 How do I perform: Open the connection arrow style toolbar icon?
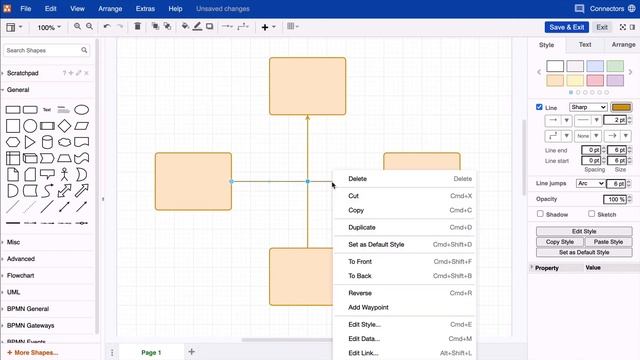(227, 27)
